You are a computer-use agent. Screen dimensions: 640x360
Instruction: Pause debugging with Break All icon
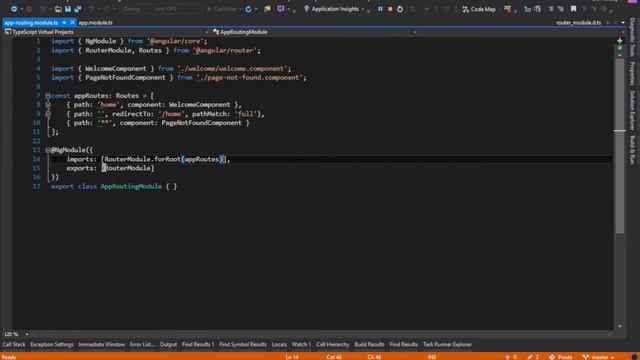coord(380,9)
